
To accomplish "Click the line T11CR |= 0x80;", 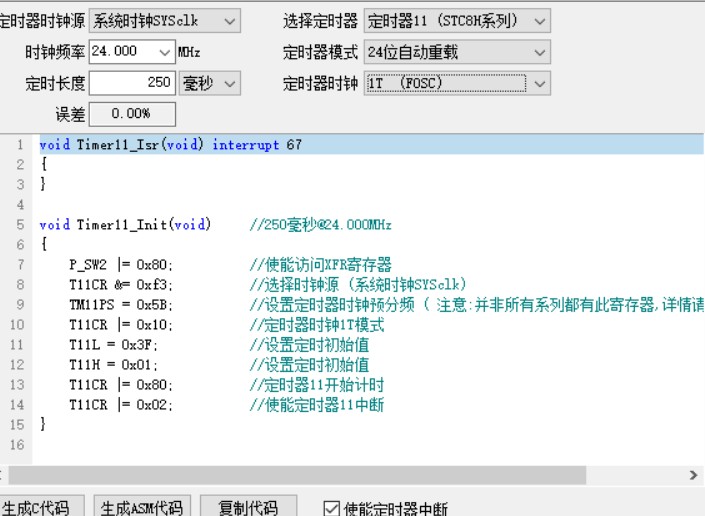I will click(121, 385).
